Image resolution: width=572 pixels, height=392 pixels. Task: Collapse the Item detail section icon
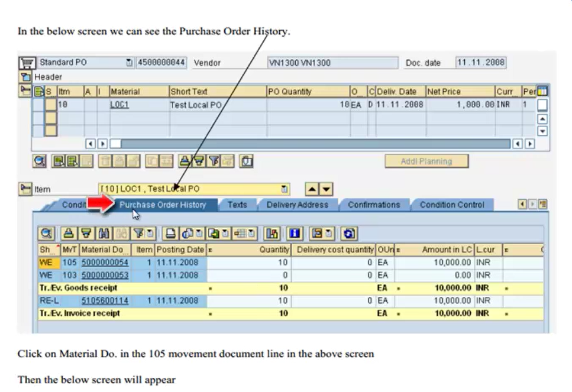(x=25, y=189)
